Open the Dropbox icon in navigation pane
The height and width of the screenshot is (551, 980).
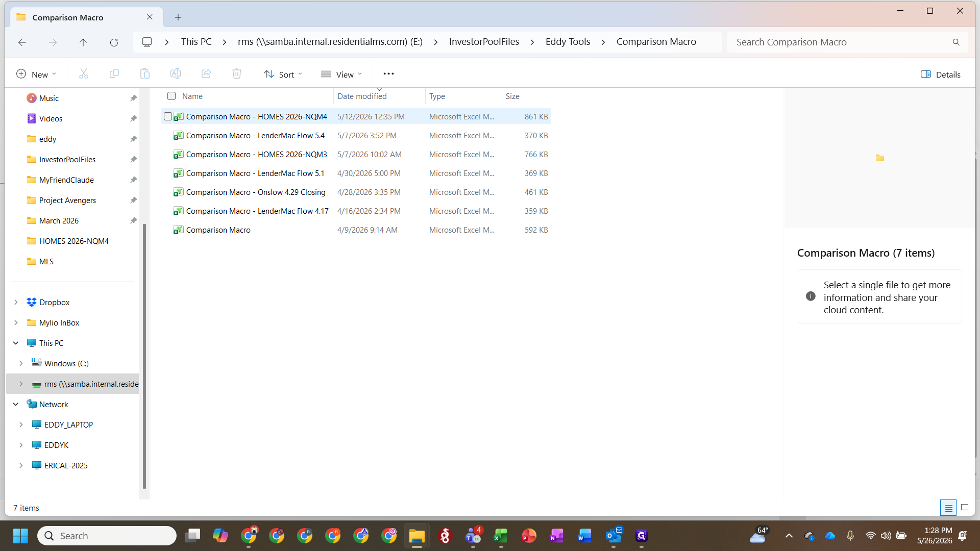[32, 302]
